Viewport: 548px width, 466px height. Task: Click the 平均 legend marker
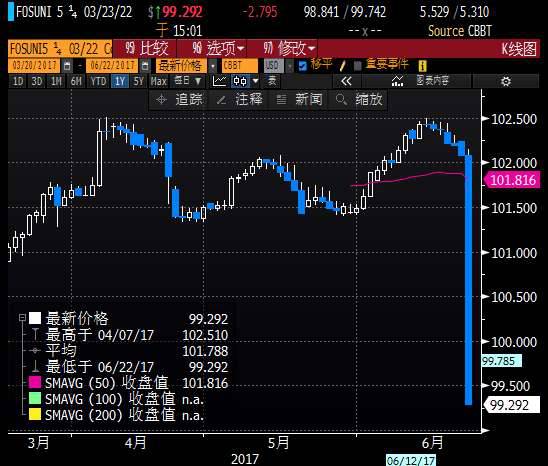[x=35, y=351]
